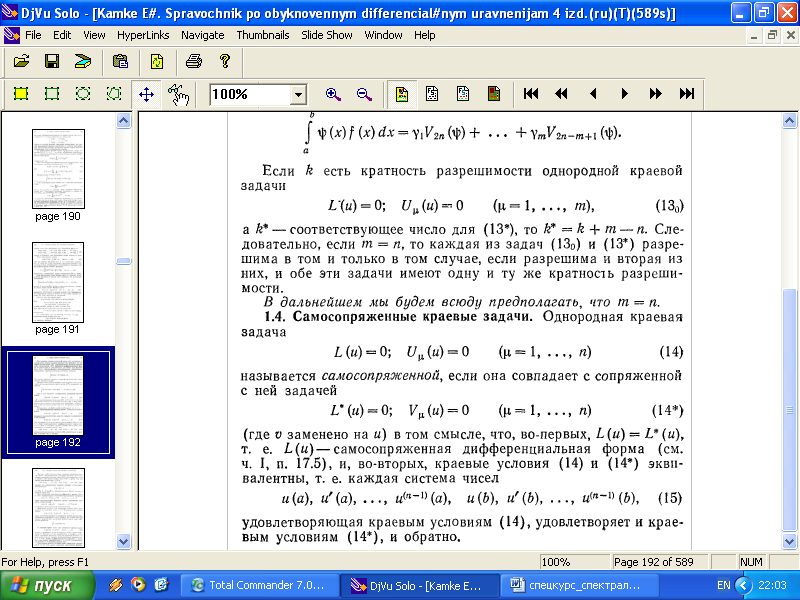The image size is (800, 600).
Task: Click the rotate page toolbar icon
Action: tap(157, 62)
